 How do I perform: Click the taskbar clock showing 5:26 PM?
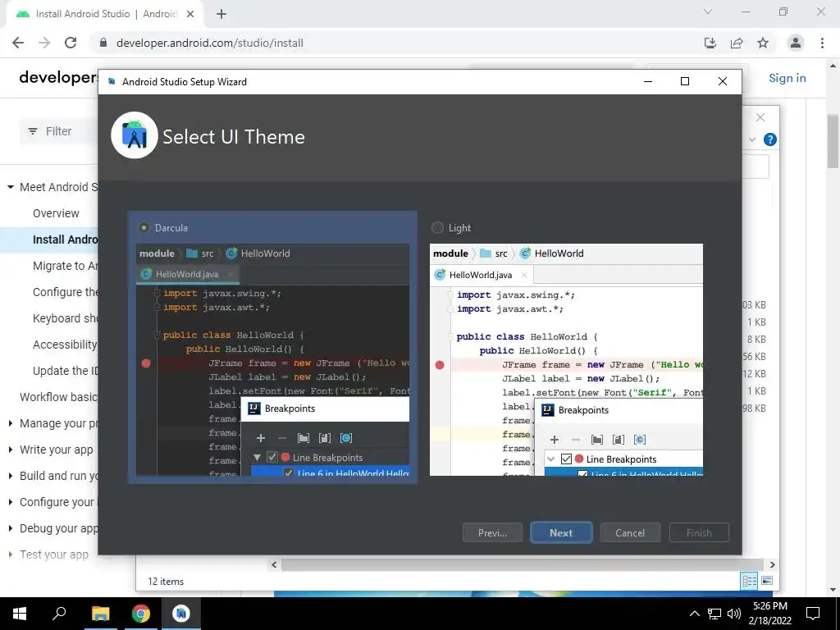pyautogui.click(x=769, y=614)
